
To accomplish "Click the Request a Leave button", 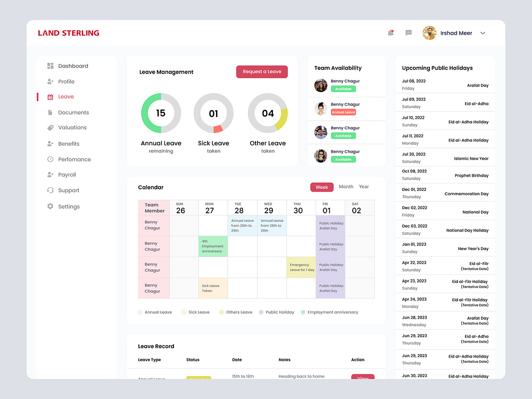I will [x=262, y=71].
